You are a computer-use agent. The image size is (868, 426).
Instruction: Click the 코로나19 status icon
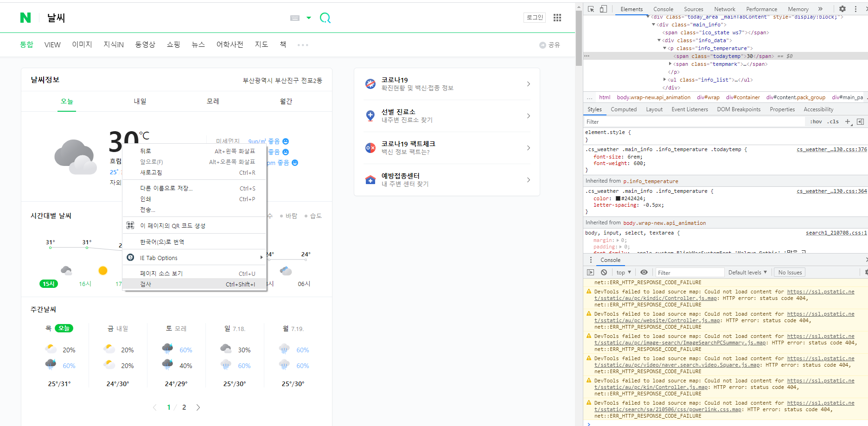point(370,84)
